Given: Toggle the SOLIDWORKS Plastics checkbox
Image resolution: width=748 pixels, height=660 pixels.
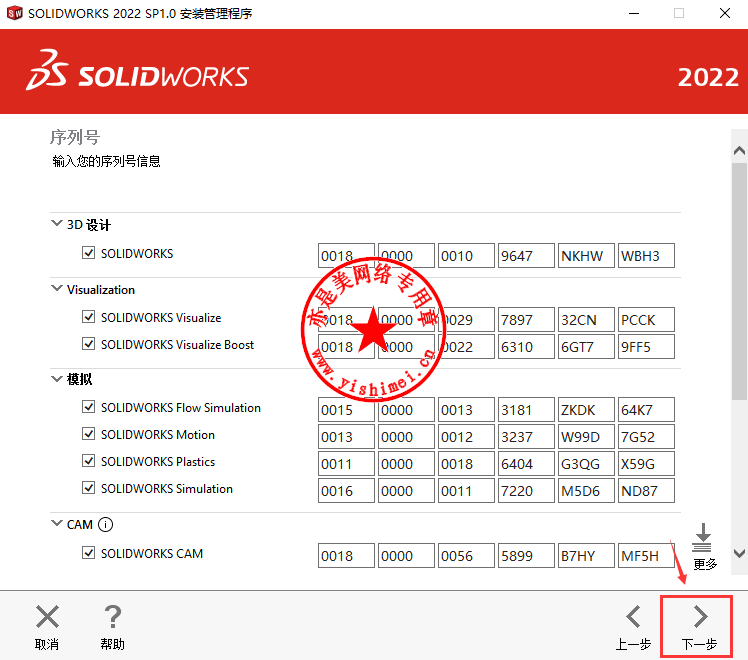Looking at the screenshot, I should coord(88,461).
